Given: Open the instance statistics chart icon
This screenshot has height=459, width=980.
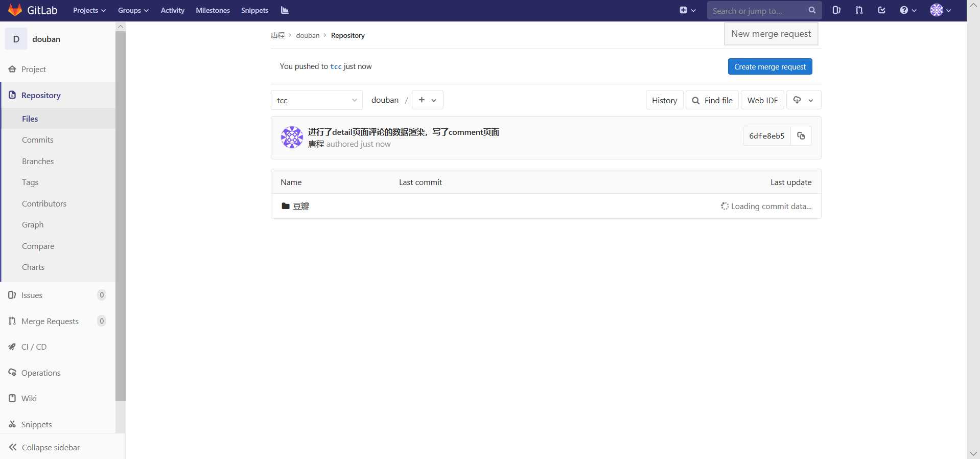Looking at the screenshot, I should point(285,10).
